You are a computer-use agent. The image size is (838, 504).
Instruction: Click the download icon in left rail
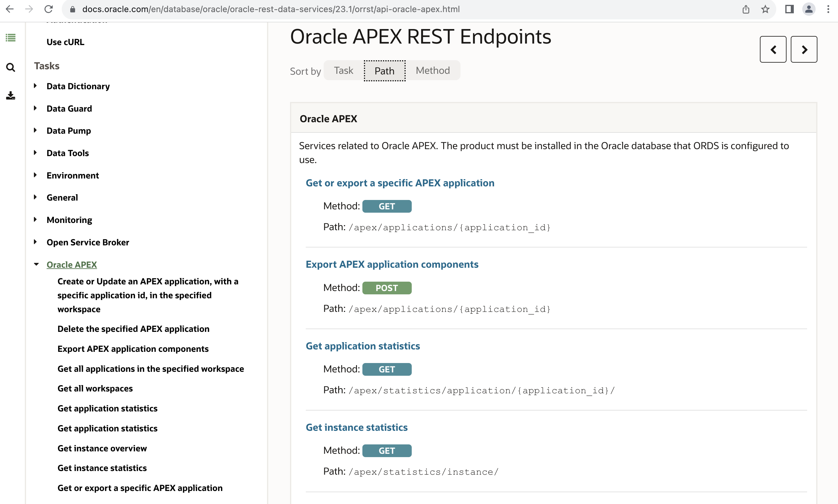point(11,96)
